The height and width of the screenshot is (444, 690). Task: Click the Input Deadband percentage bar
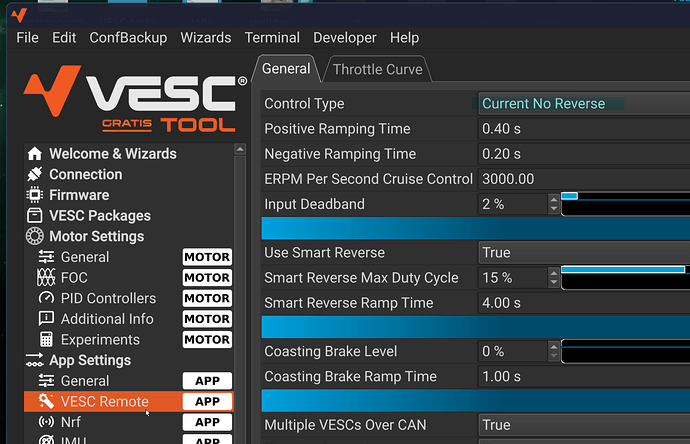click(625, 204)
